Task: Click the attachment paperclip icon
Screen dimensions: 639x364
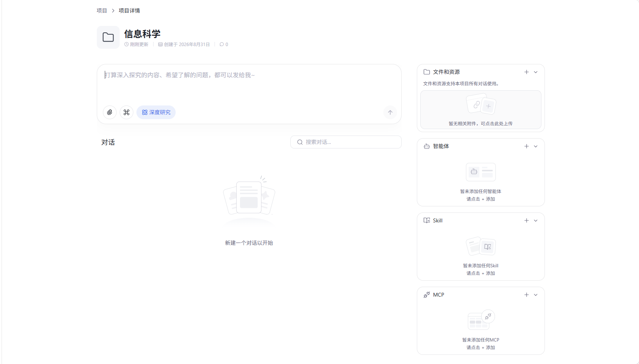Action: coord(110,112)
